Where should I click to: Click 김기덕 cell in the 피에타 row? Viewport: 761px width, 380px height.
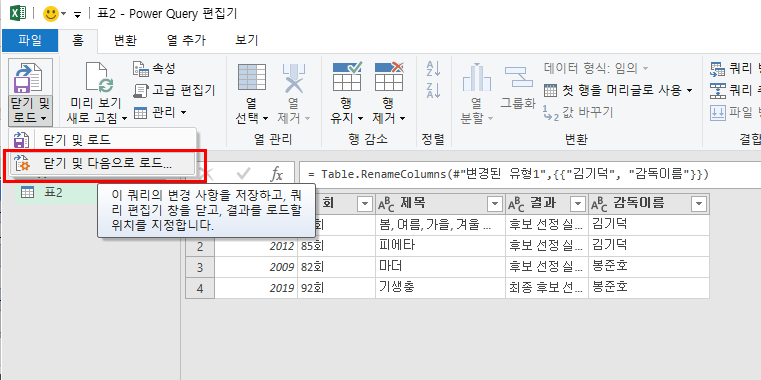(649, 246)
